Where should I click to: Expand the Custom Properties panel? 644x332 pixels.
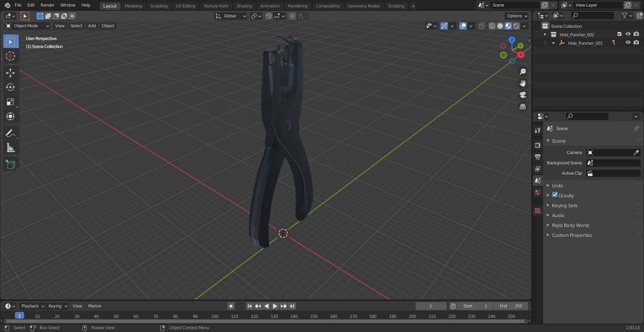coord(572,235)
